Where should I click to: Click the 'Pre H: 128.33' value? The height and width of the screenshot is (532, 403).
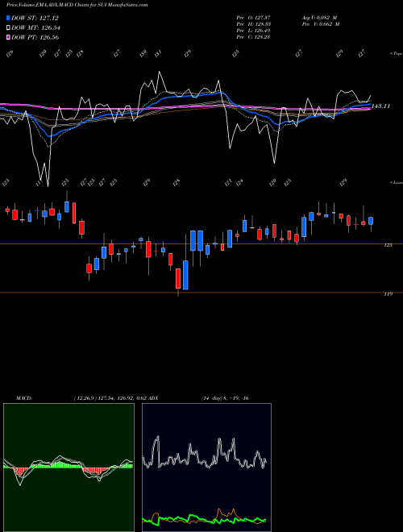pyautogui.click(x=253, y=24)
